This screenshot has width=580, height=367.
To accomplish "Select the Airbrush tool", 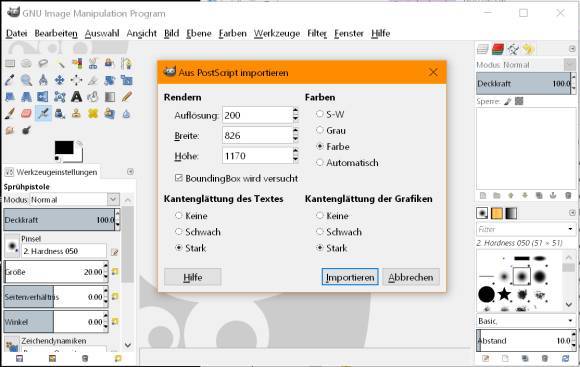I will tap(43, 114).
